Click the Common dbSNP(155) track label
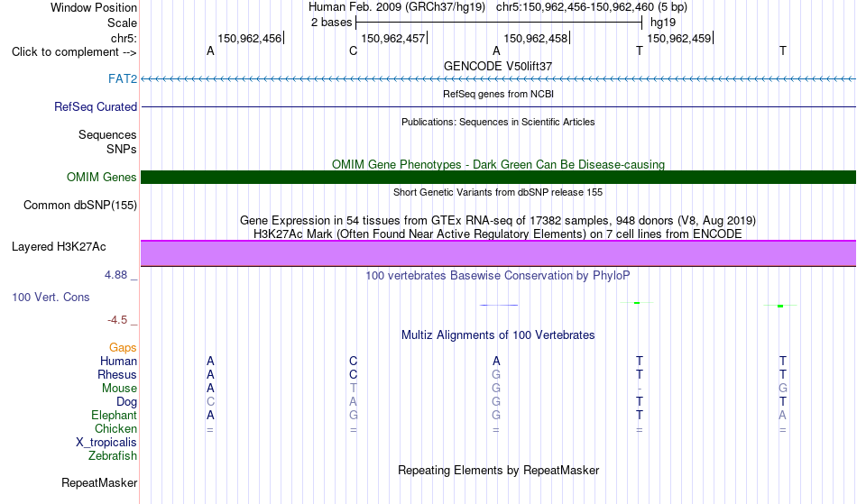 pos(80,206)
